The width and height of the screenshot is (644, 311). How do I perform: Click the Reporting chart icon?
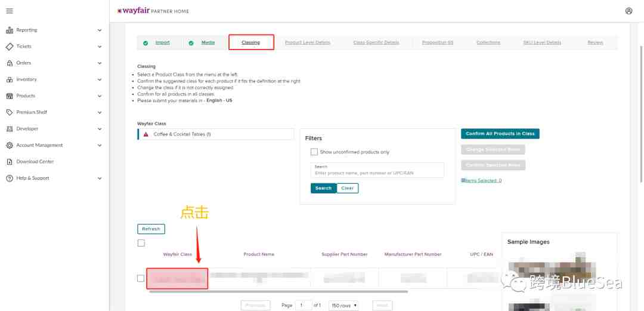click(x=10, y=30)
